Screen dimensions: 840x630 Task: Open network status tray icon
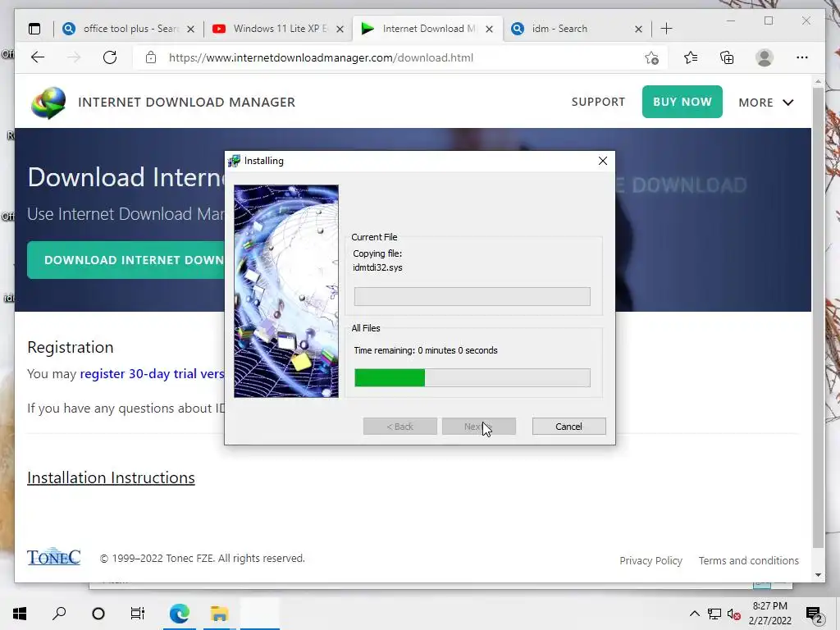coord(714,614)
